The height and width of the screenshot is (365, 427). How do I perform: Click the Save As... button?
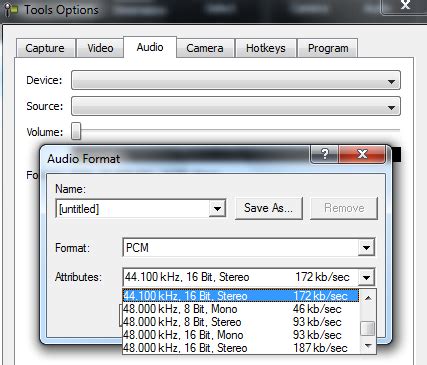click(x=269, y=208)
